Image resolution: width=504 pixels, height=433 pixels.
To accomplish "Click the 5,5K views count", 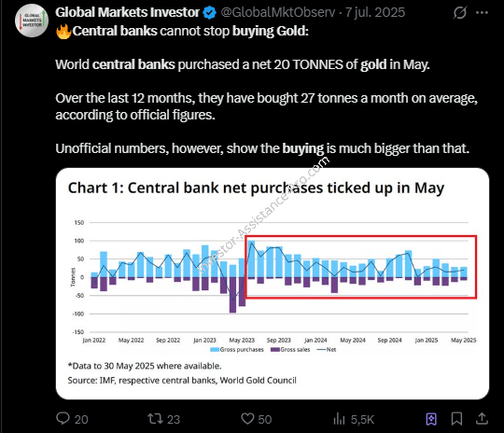I will (362, 419).
